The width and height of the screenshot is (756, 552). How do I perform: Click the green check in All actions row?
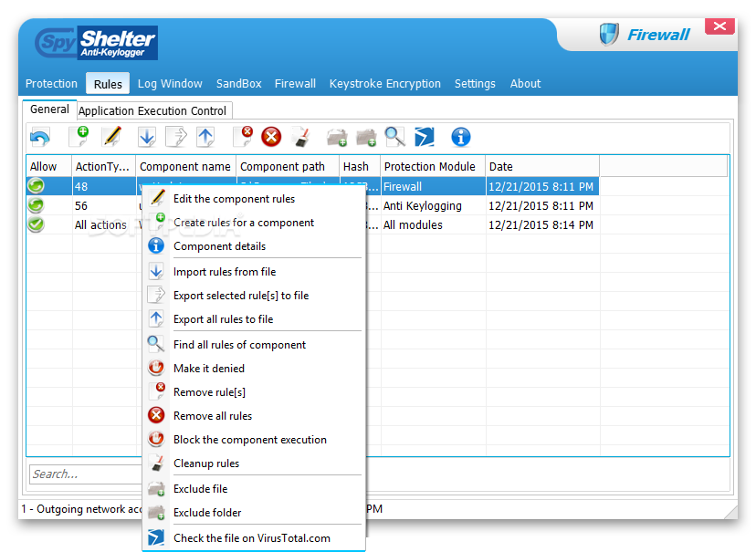tap(37, 224)
